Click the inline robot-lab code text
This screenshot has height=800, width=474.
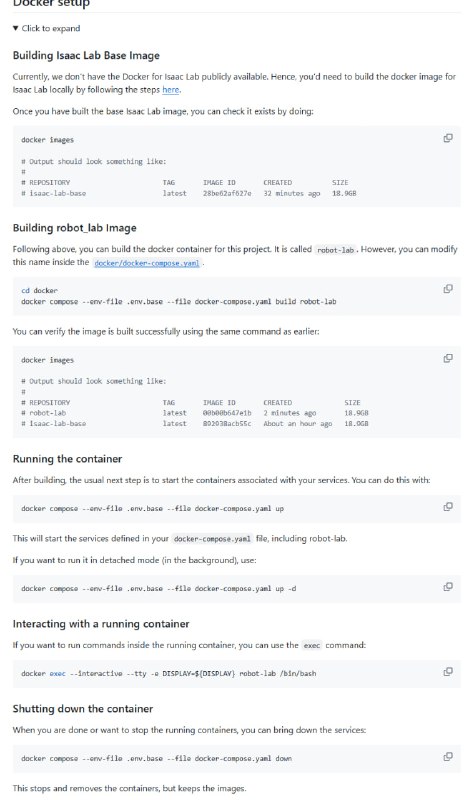[x=335, y=250]
